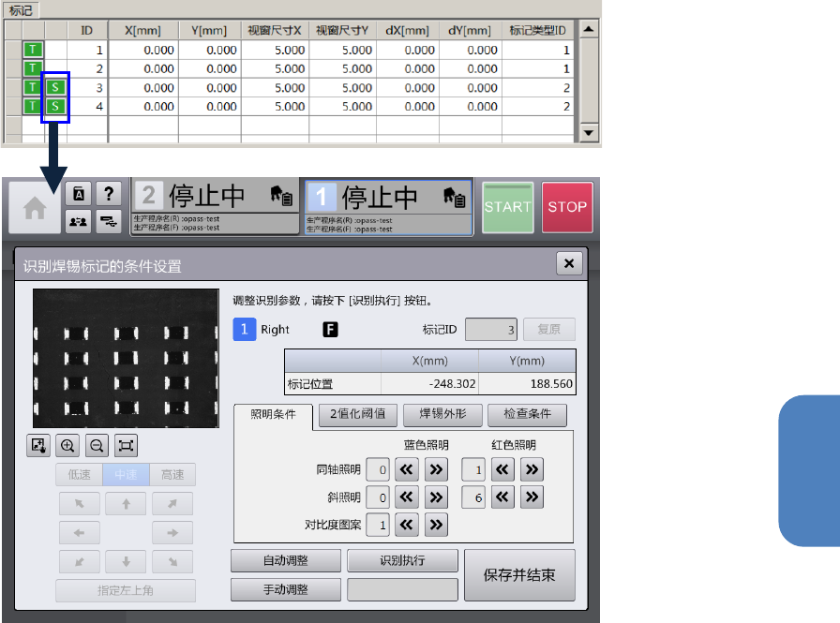Select the 低速 speed option
Image resolution: width=840 pixels, height=623 pixels.
79,475
